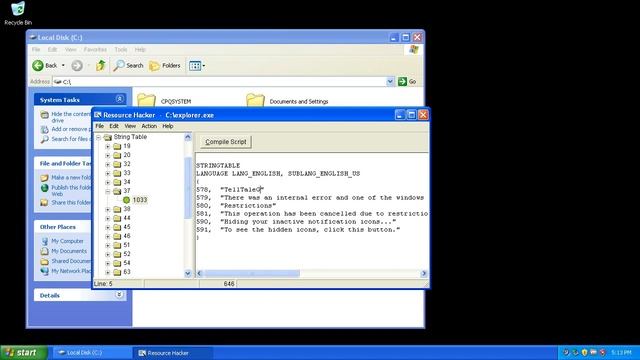640x360 pixels.
Task: Click the Go button beside address bar
Action: (407, 82)
